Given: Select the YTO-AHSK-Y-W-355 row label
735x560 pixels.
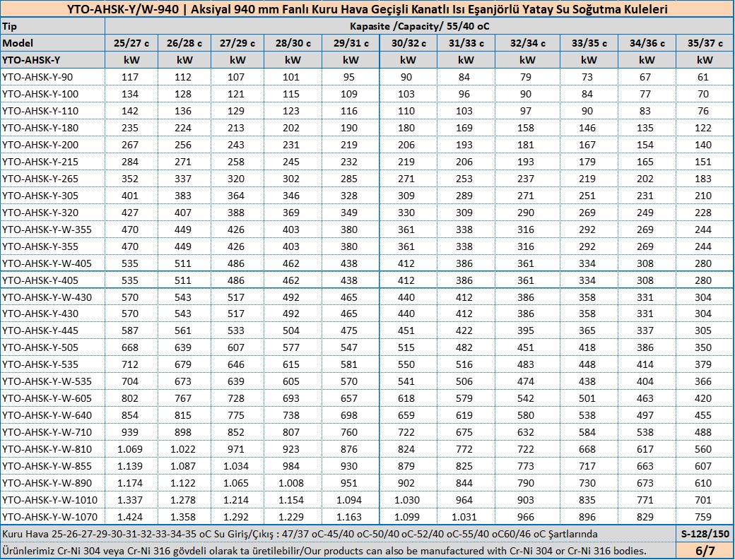Looking at the screenshot, I should 47,230.
